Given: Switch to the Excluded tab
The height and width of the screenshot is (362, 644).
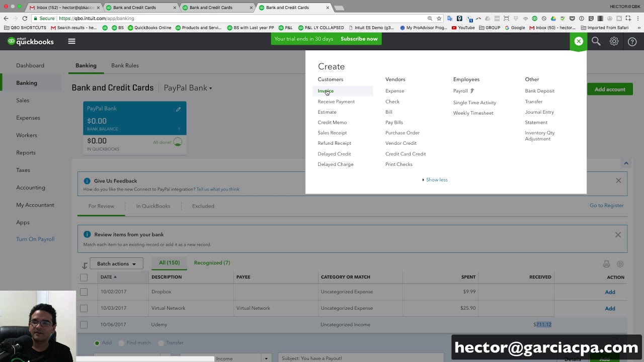Looking at the screenshot, I should pos(203,206).
